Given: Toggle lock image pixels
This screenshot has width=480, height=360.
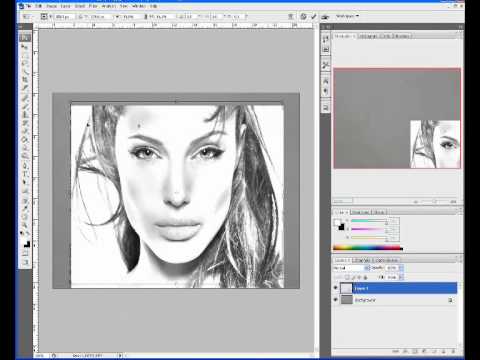Looking at the screenshot, I should click(353, 277).
